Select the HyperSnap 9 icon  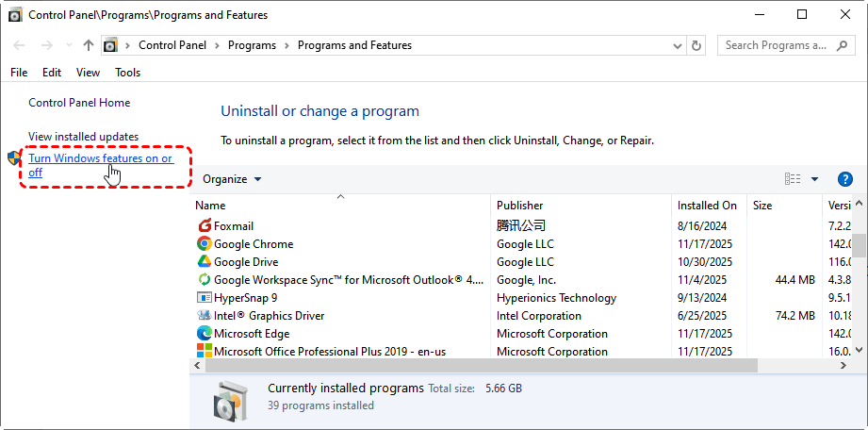pos(205,298)
